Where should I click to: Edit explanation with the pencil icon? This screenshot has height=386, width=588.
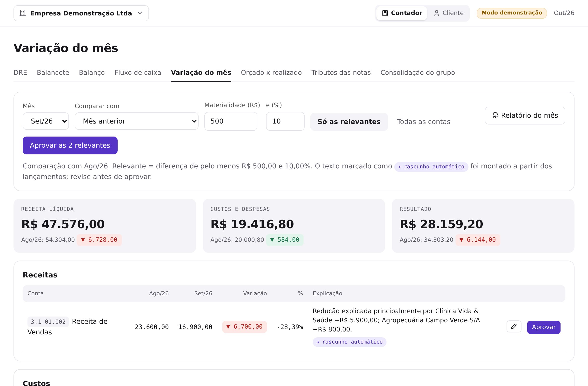(x=514, y=327)
